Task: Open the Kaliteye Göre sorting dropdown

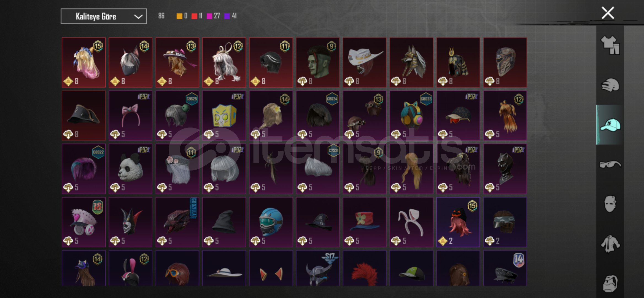Action: pos(104,16)
